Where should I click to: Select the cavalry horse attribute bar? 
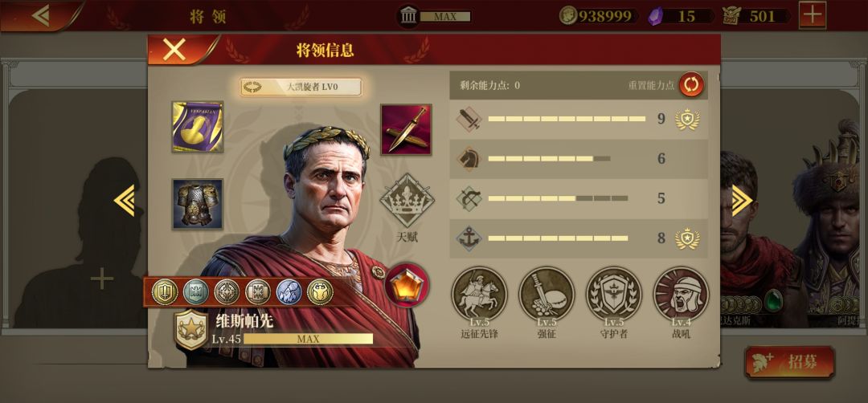[579, 159]
